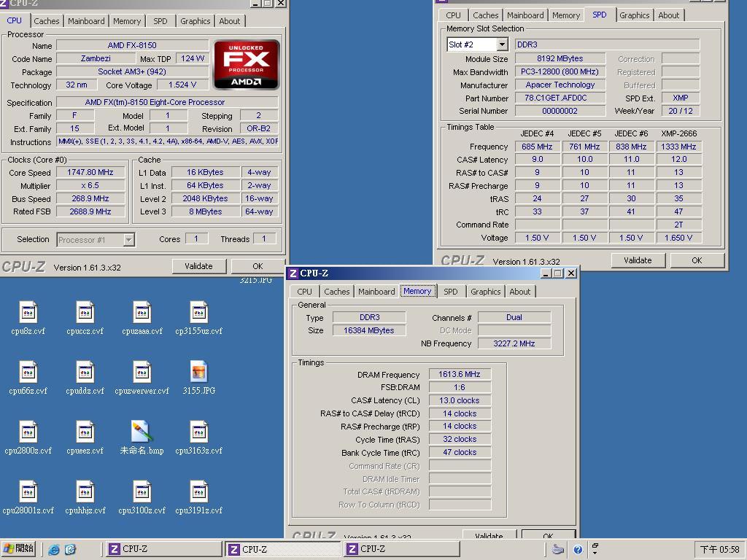The height and width of the screenshot is (560, 747).
Task: Launch Internet Explorer from quick launch
Action: (x=54, y=550)
